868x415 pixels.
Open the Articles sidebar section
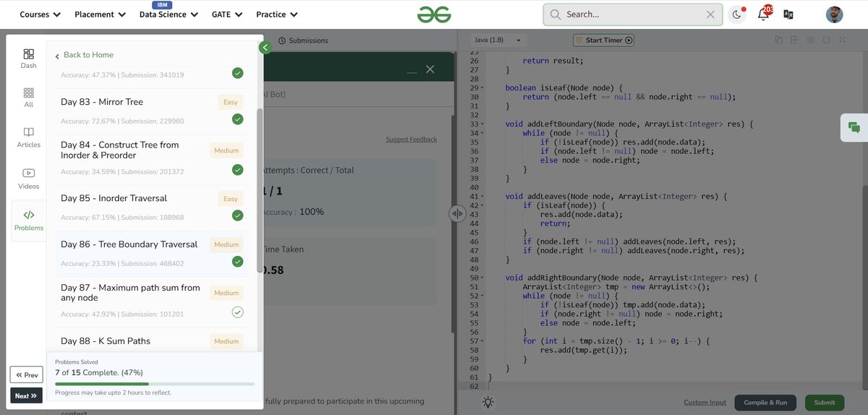(28, 137)
